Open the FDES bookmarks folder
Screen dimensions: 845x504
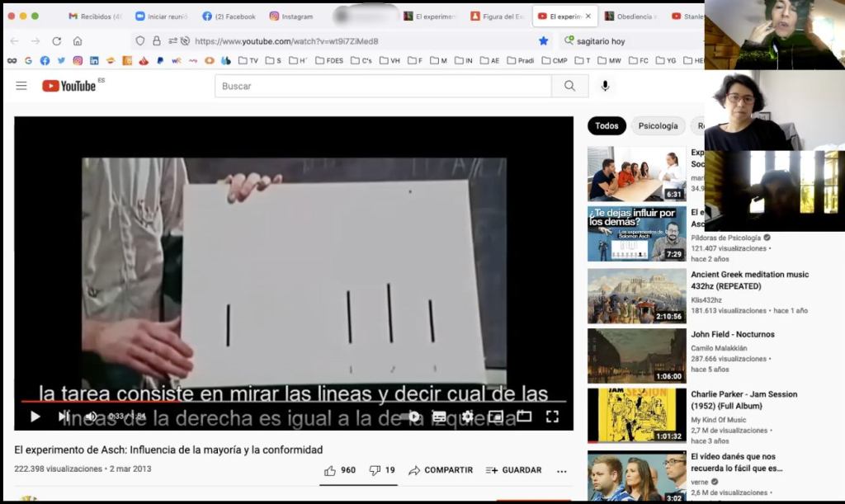[x=328, y=60]
